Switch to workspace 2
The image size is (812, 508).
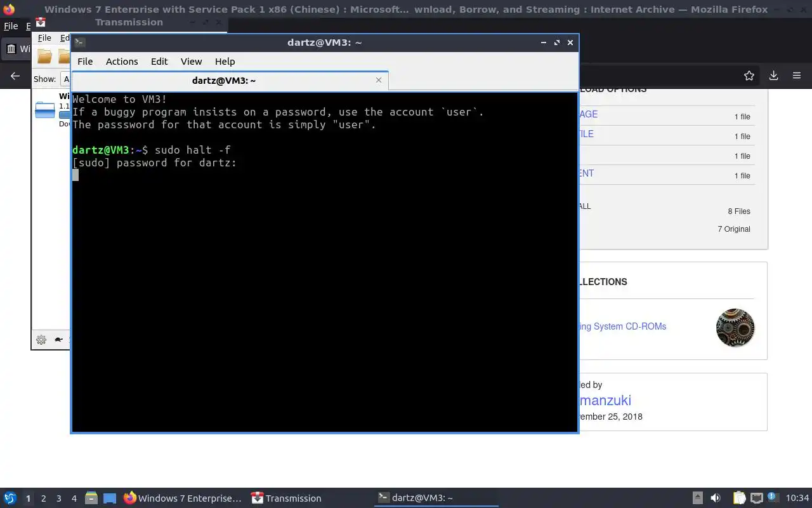click(44, 498)
